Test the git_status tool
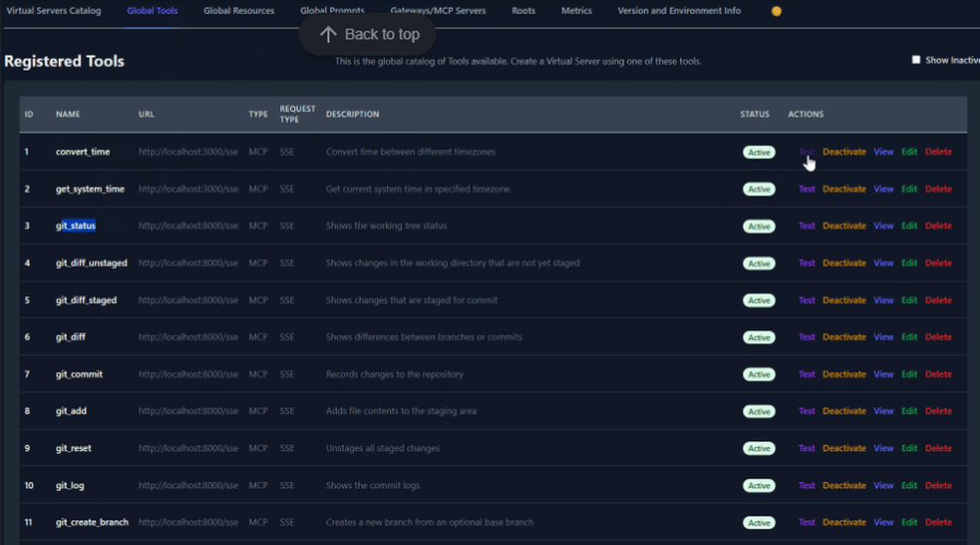This screenshot has height=545, width=980. point(807,225)
